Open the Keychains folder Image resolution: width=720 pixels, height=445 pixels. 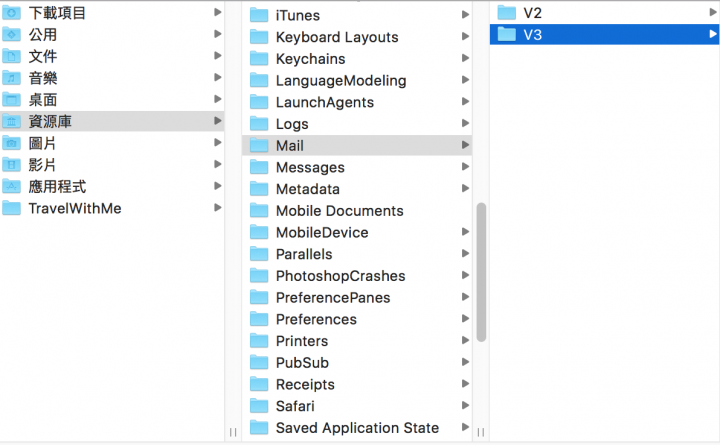[357, 59]
